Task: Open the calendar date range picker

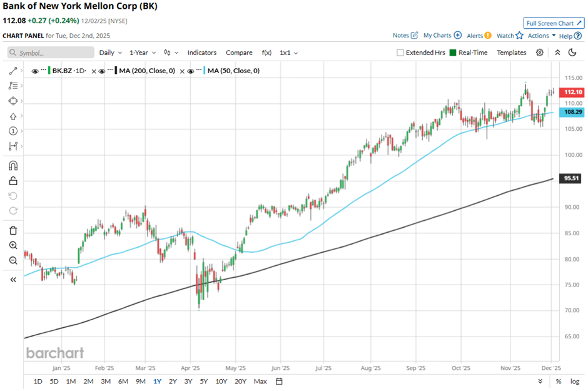Action: 279,381
